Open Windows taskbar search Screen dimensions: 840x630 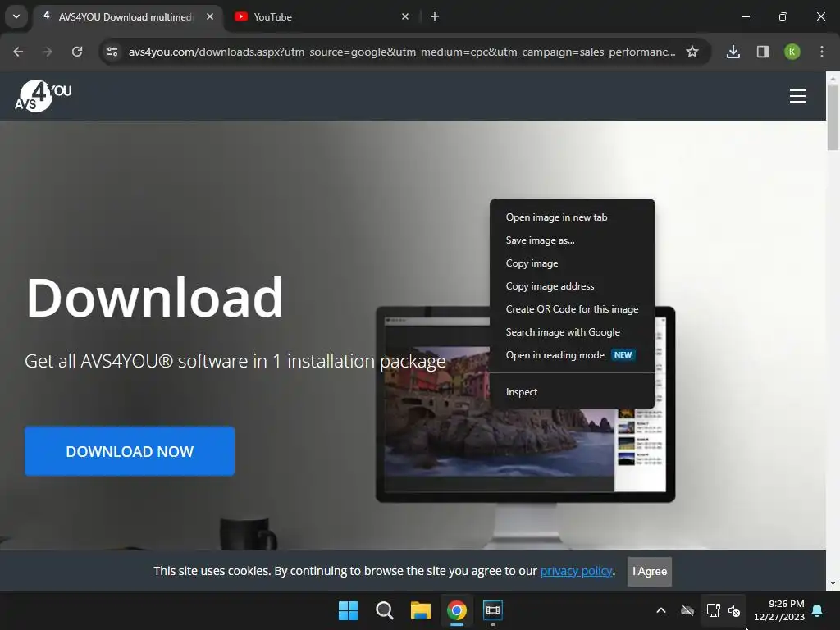pos(385,610)
